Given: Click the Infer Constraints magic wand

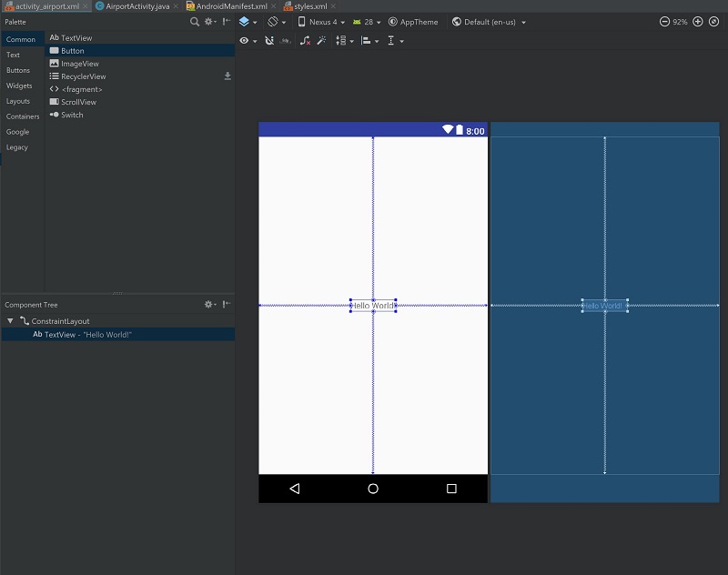Looking at the screenshot, I should (321, 41).
